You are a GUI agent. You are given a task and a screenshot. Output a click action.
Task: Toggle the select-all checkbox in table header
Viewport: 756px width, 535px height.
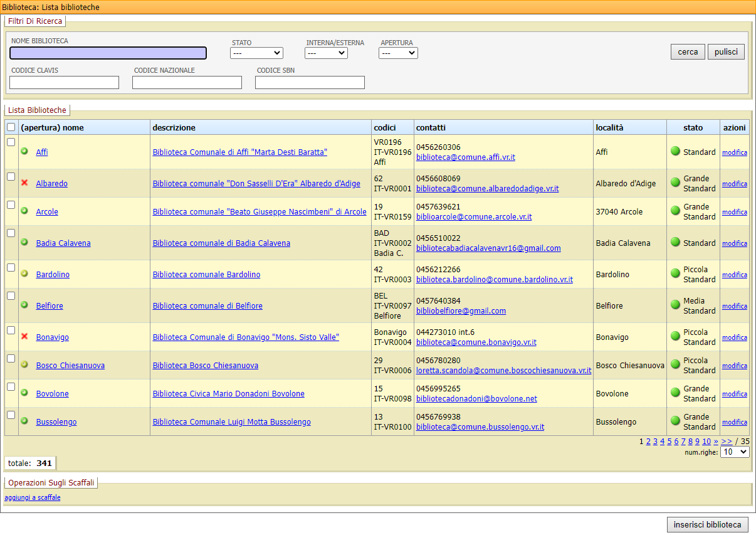pyautogui.click(x=11, y=127)
